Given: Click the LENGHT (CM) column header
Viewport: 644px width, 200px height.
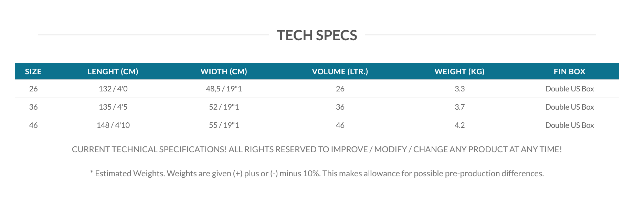Looking at the screenshot, I should (x=113, y=71).
